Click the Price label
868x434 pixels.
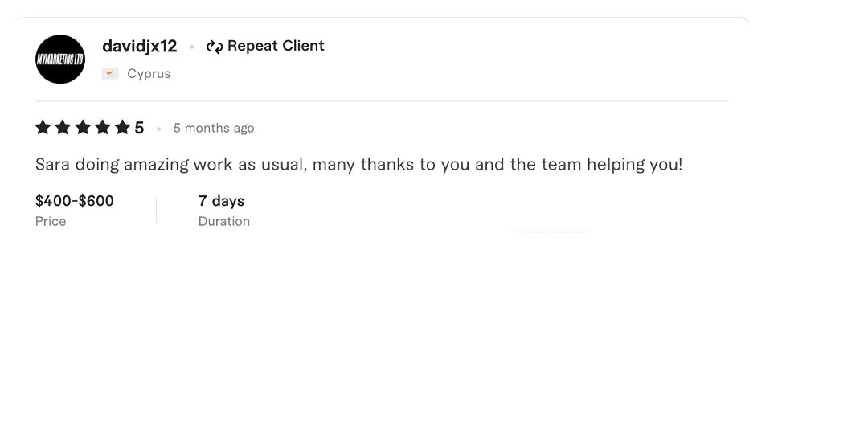(51, 221)
